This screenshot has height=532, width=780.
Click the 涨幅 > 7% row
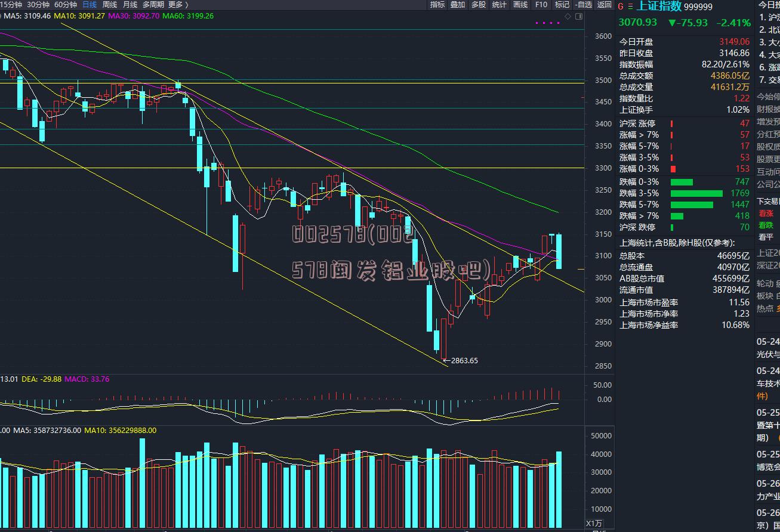click(x=685, y=135)
